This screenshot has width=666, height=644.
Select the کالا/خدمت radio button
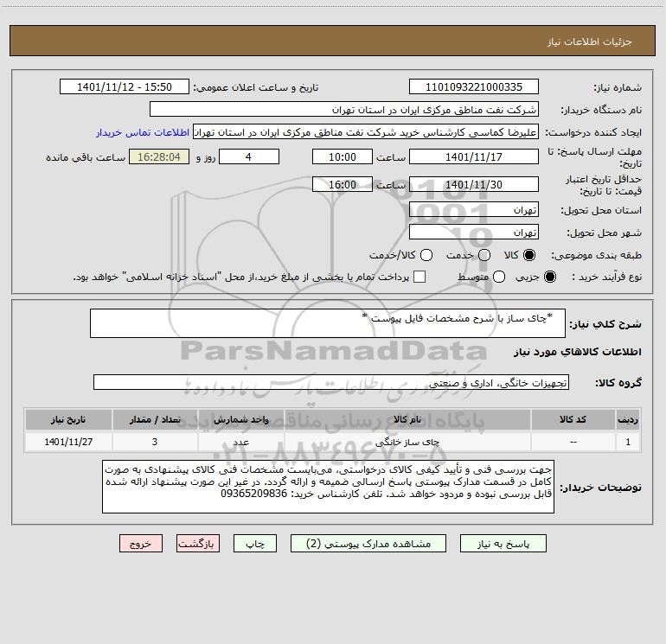click(x=426, y=255)
